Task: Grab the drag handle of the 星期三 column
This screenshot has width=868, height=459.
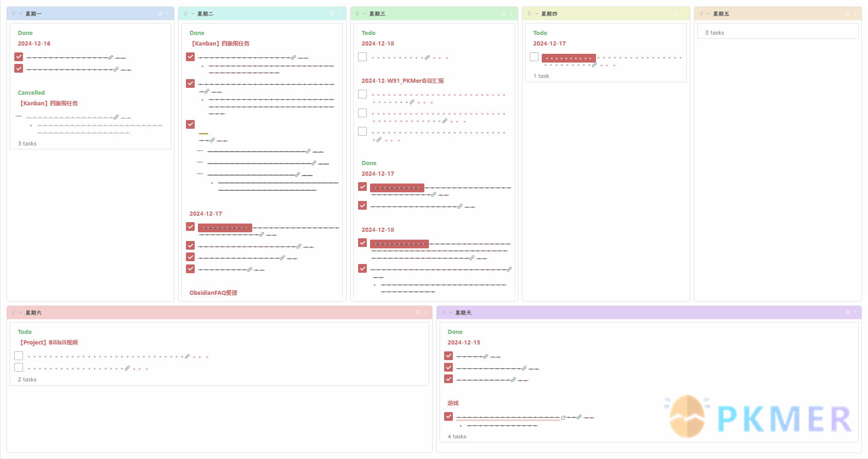Action: [x=357, y=14]
